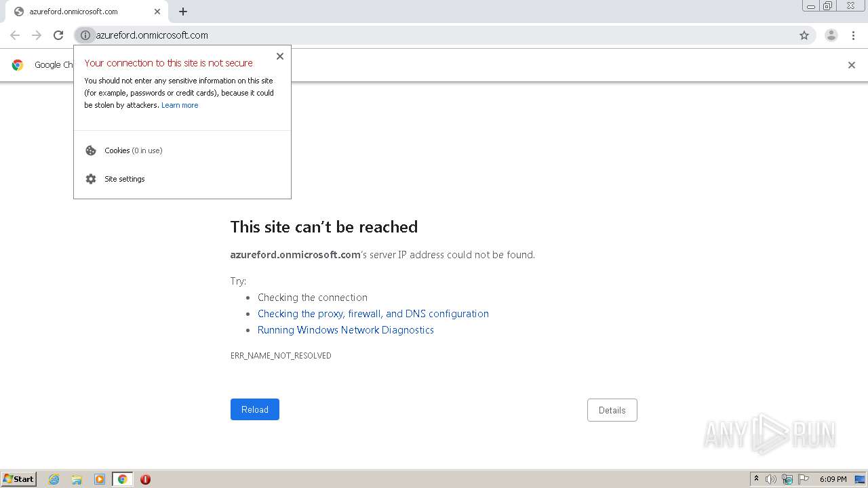The width and height of the screenshot is (868, 488).
Task: Click the Action Center flag icon
Action: [804, 479]
